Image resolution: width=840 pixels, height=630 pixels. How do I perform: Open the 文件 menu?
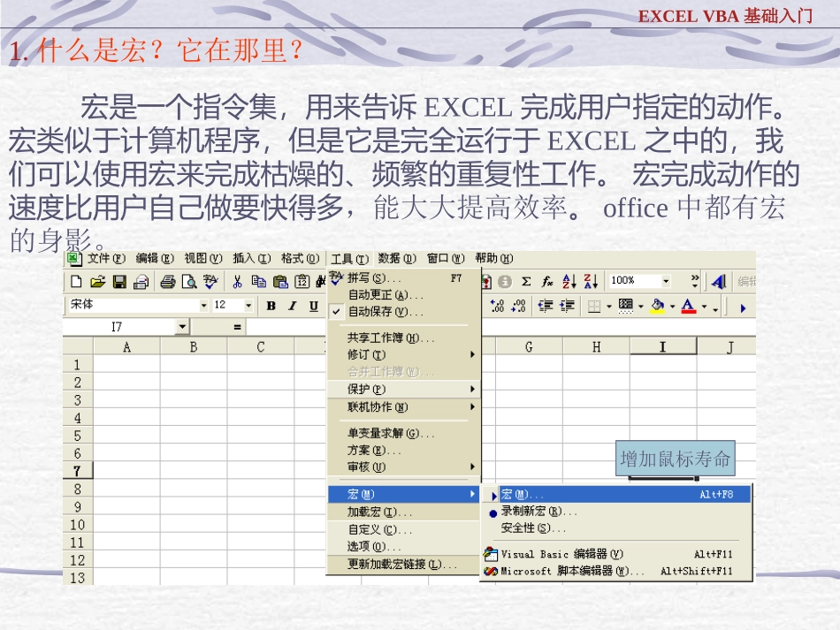107,259
